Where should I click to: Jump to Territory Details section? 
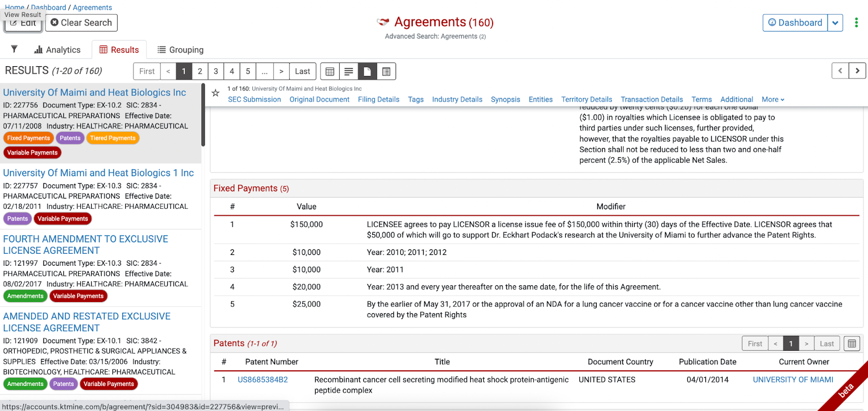tap(586, 100)
